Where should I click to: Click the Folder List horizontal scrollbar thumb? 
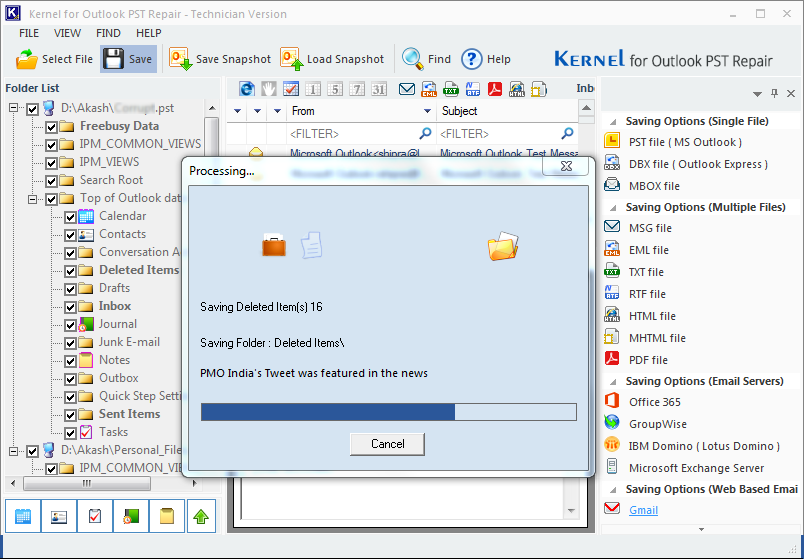(87, 483)
